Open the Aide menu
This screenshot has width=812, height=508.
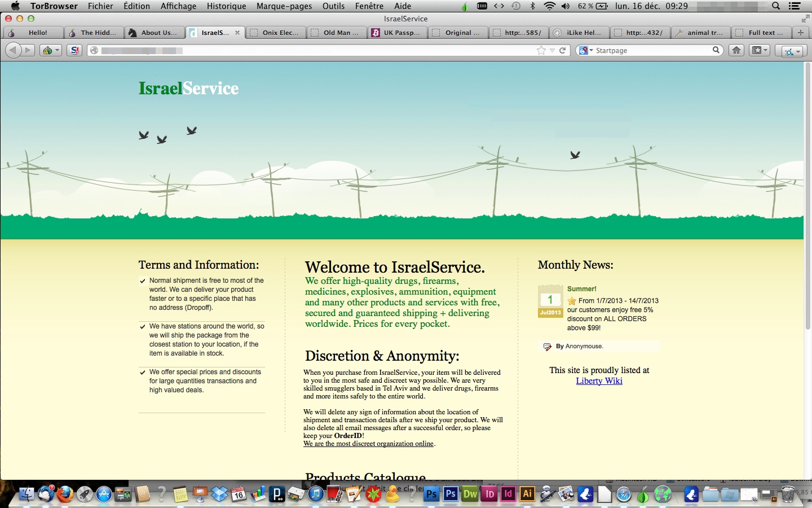(x=403, y=6)
